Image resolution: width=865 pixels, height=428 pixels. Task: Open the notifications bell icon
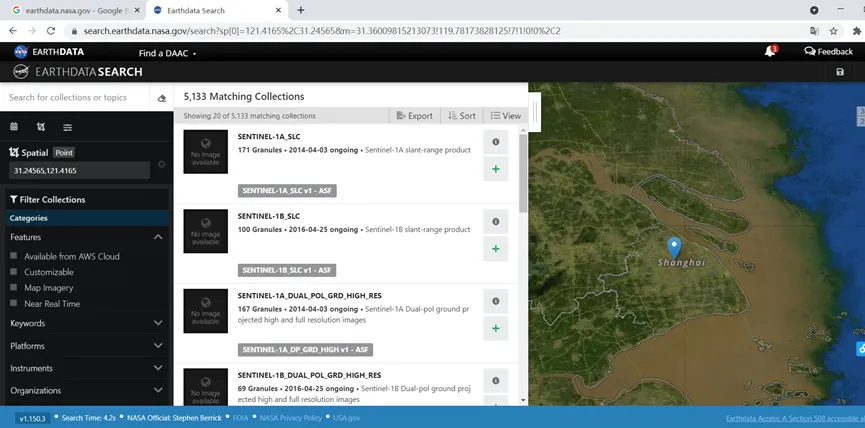[770, 51]
